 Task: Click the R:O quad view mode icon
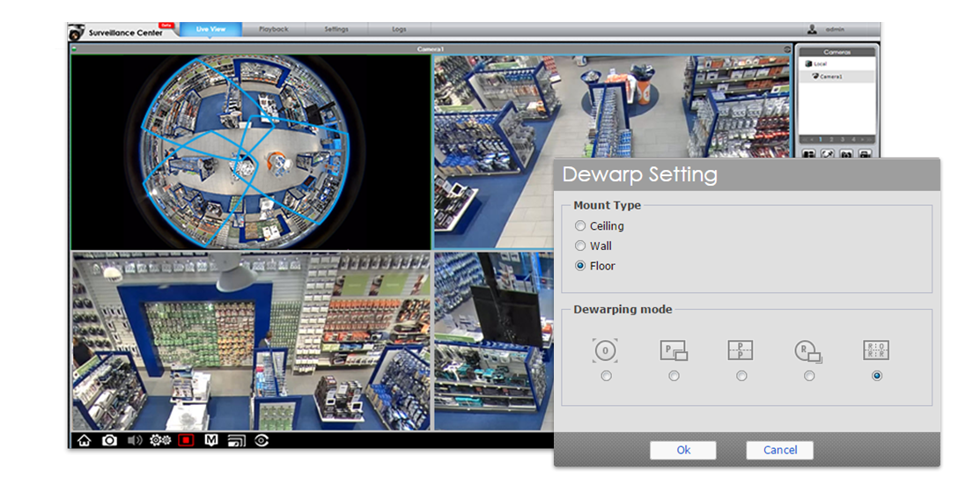pyautogui.click(x=876, y=350)
